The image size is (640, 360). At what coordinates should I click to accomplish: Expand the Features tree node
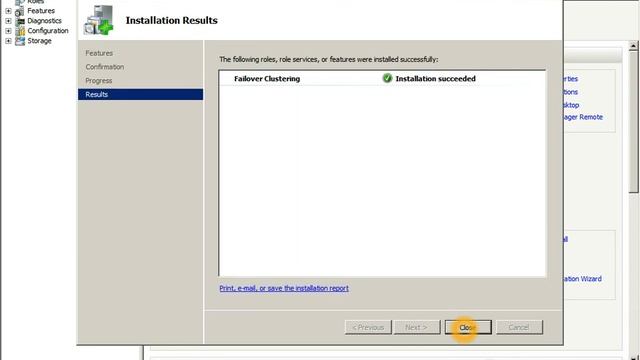tap(8, 11)
